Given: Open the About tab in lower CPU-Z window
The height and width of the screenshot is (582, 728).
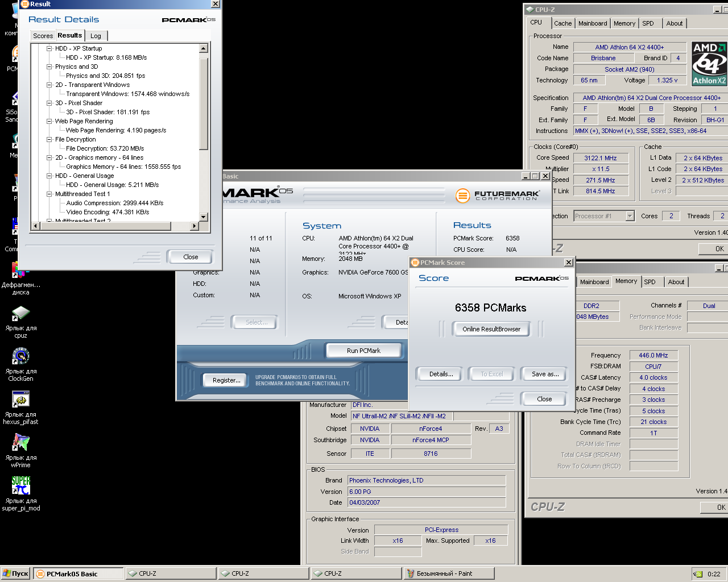Looking at the screenshot, I should point(676,282).
